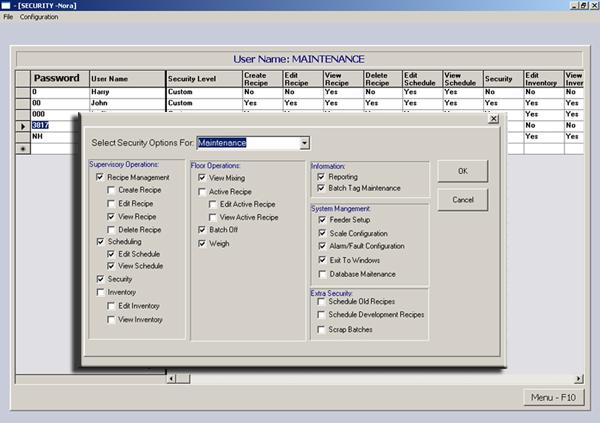Enable the View Active Recipe checkbox
Screen dimensions: 600x423
click(x=213, y=217)
